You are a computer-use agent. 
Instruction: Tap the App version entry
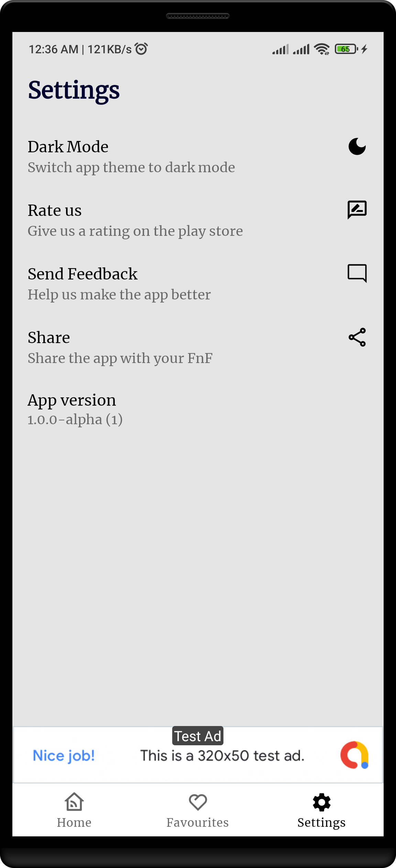(x=198, y=409)
